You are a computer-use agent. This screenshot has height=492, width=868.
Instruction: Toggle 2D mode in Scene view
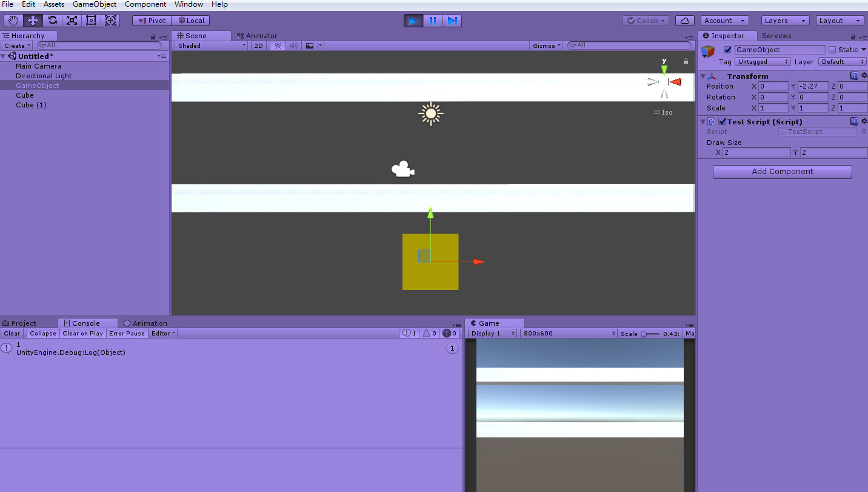pyautogui.click(x=258, y=45)
